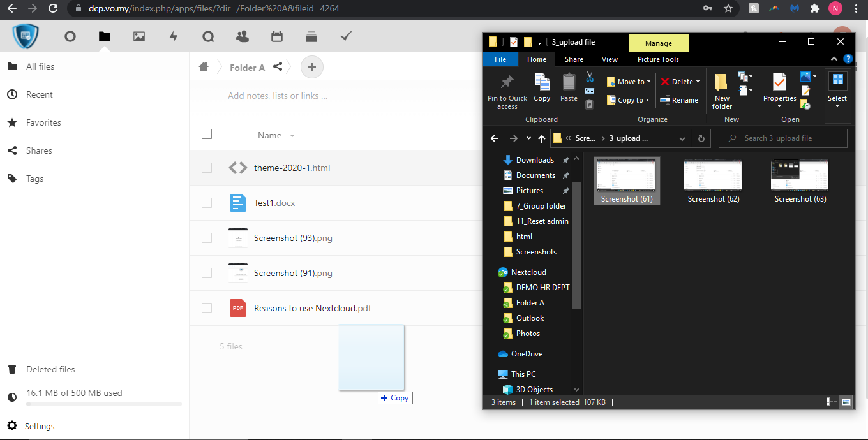Select the checkbox for Reasons to use Nextcloud.pdf
Viewport: 868px width, 440px height.
tap(206, 308)
